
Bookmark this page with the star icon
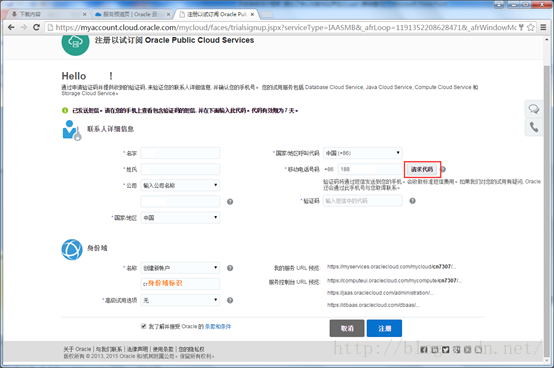tap(530, 27)
